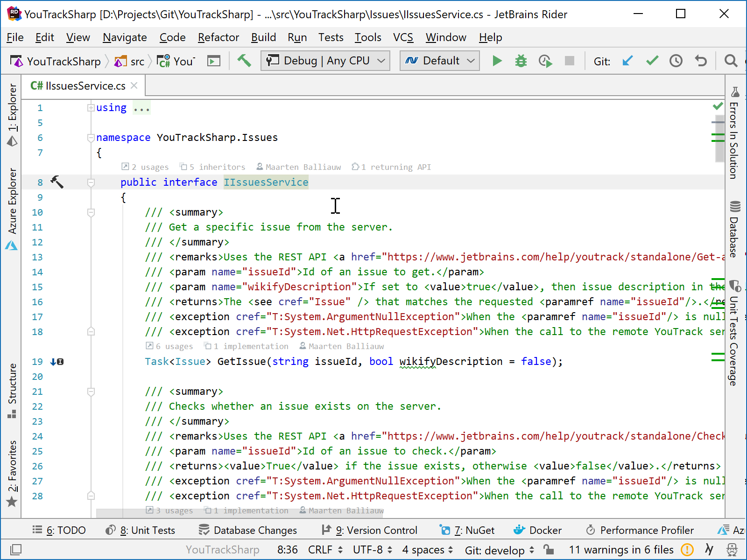The image size is (747, 560).
Task: Click the inspector hat icon in status bar
Action: coord(732,550)
